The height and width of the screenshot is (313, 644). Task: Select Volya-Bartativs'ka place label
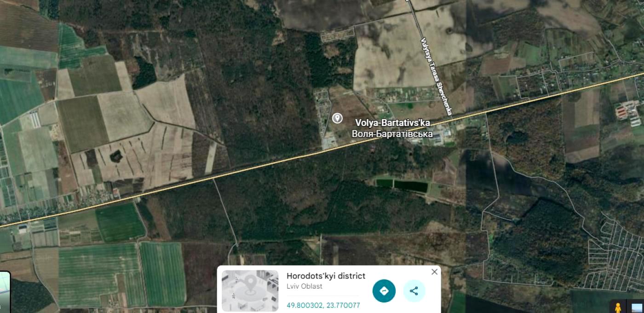coord(392,123)
